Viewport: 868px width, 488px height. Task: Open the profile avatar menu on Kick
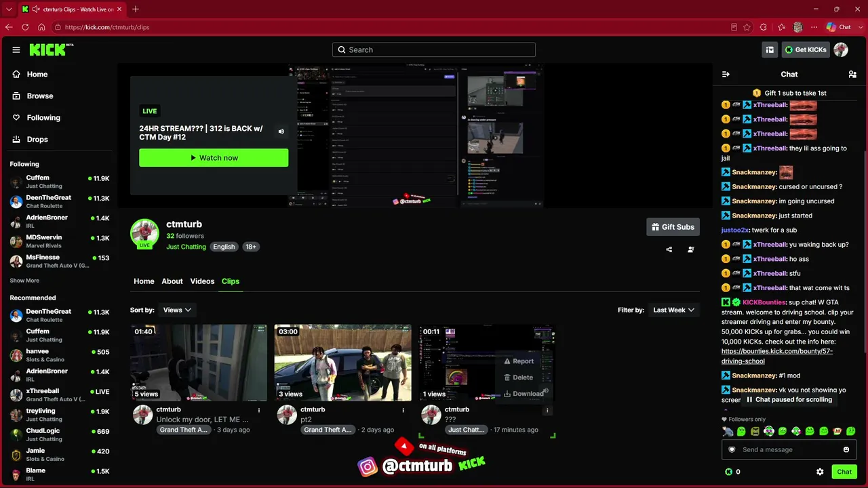pyautogui.click(x=841, y=49)
